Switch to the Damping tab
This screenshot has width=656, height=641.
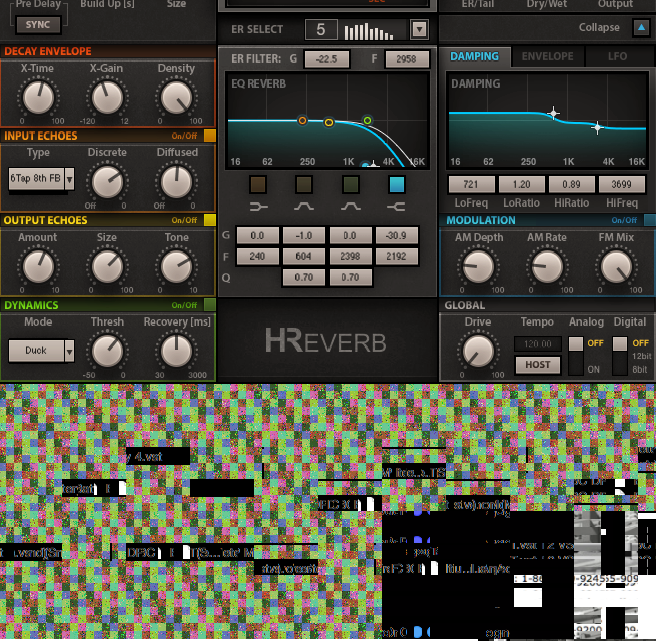pyautogui.click(x=474, y=56)
